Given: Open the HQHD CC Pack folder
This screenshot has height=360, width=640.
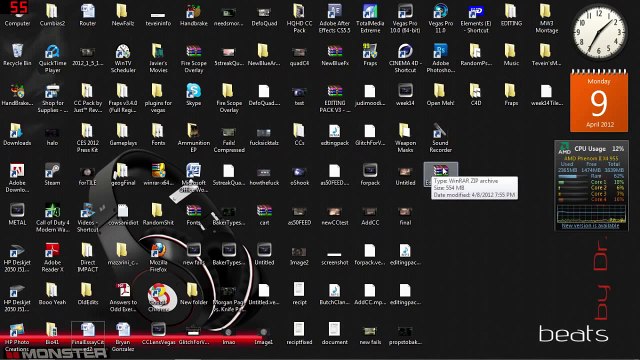Looking at the screenshot, I should pyautogui.click(x=299, y=18).
